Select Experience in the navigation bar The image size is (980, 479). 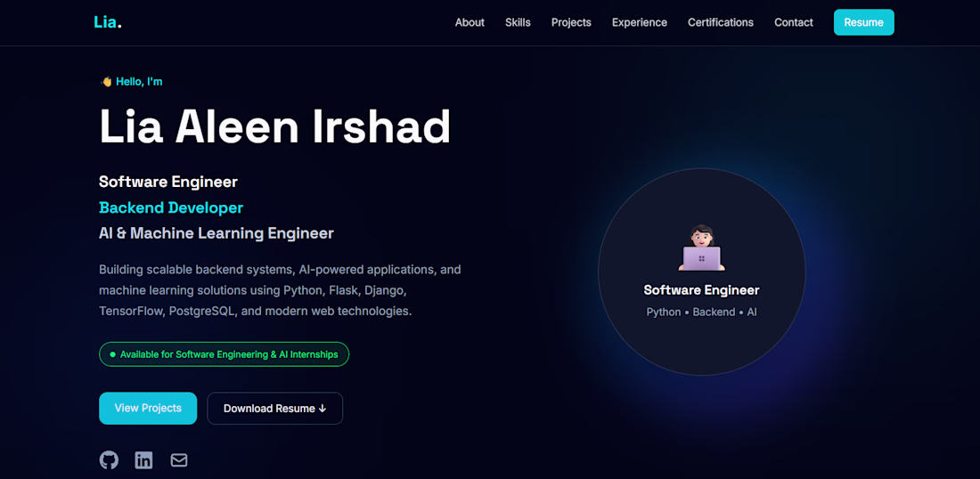(640, 22)
